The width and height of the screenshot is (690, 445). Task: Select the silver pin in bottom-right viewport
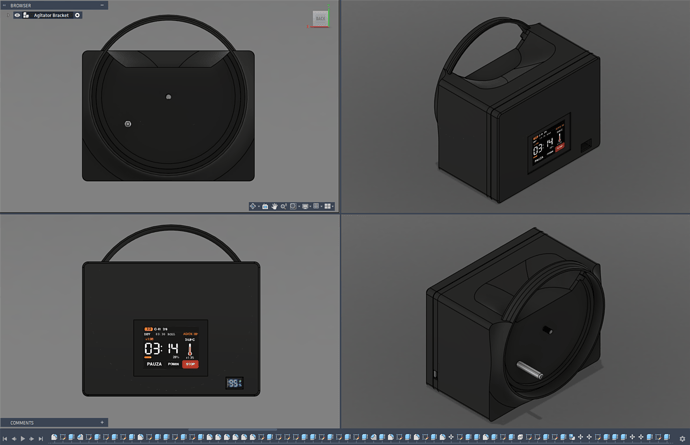(529, 370)
